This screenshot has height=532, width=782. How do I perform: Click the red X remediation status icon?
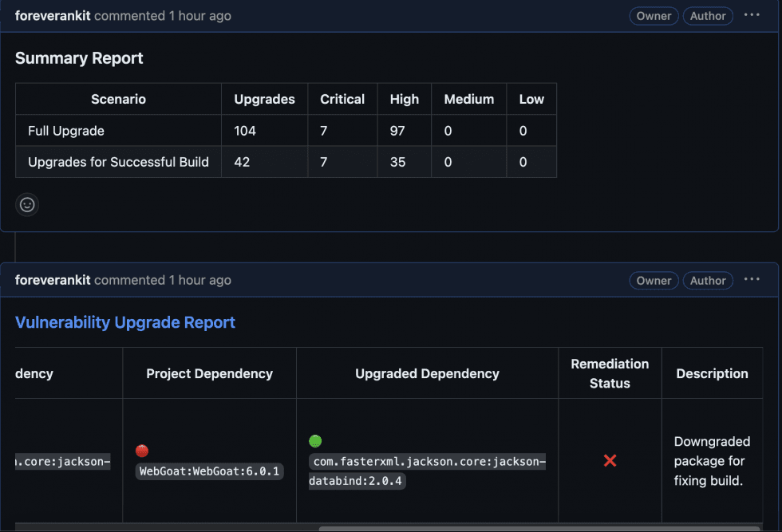(610, 460)
